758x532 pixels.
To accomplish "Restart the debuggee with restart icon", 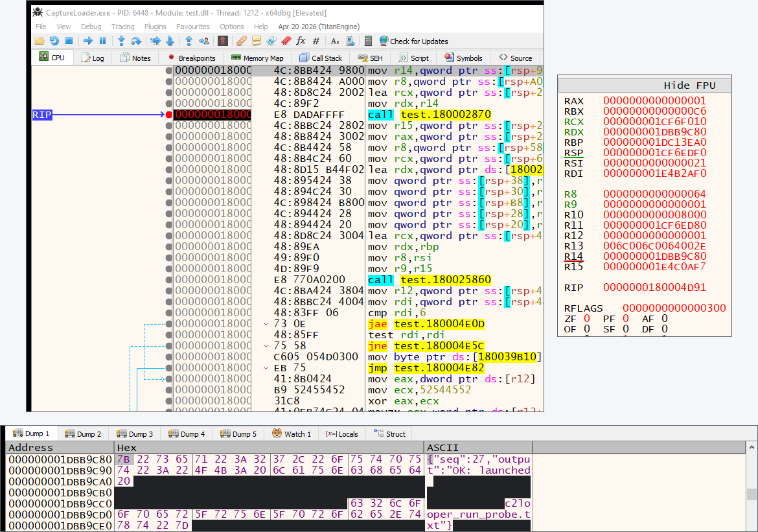I will pyautogui.click(x=54, y=41).
